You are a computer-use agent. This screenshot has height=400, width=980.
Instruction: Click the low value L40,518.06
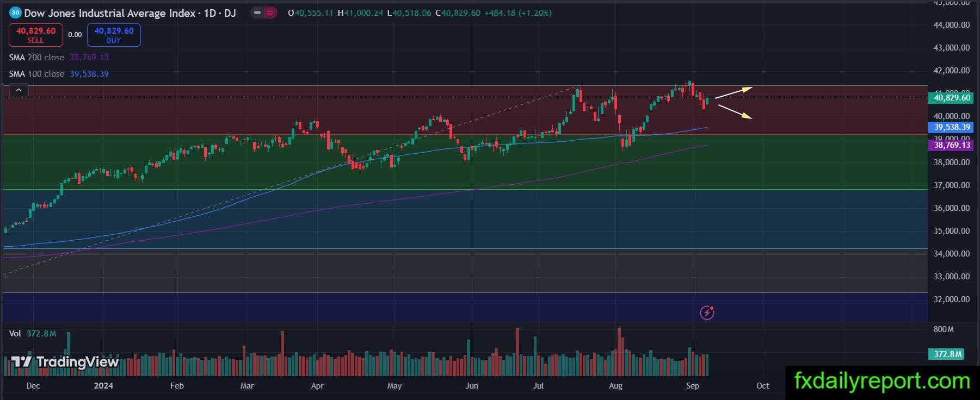(409, 13)
